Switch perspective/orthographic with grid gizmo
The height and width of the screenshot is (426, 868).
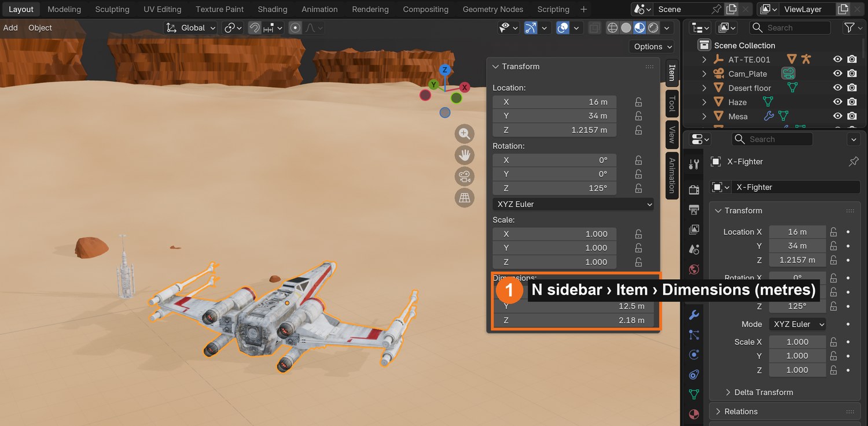(x=464, y=198)
